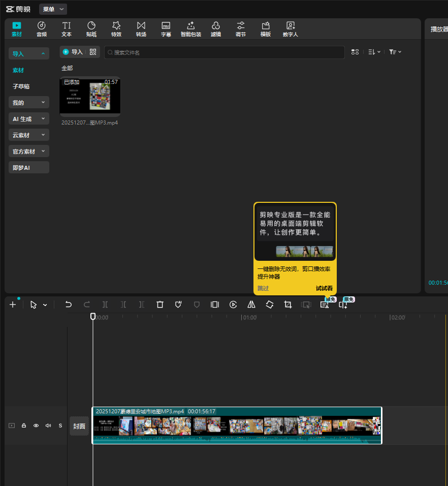Click the crop icon
The height and width of the screenshot is (486, 448).
tap(288, 305)
